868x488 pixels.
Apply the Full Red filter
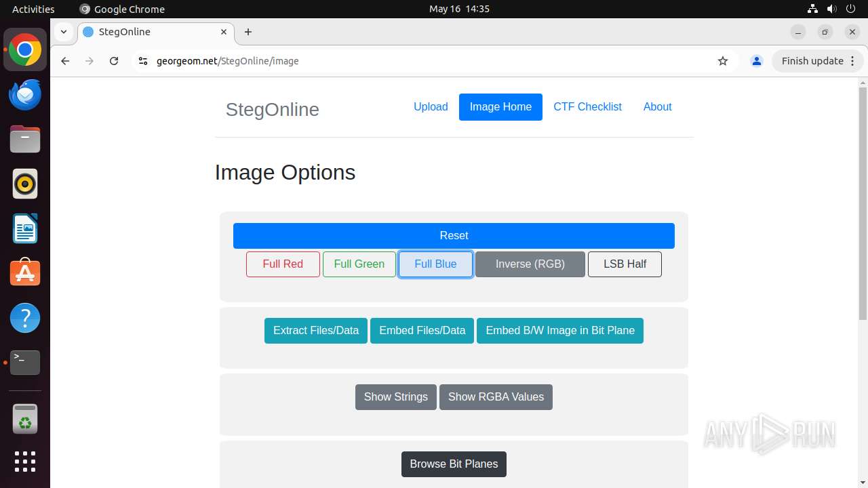pos(283,264)
